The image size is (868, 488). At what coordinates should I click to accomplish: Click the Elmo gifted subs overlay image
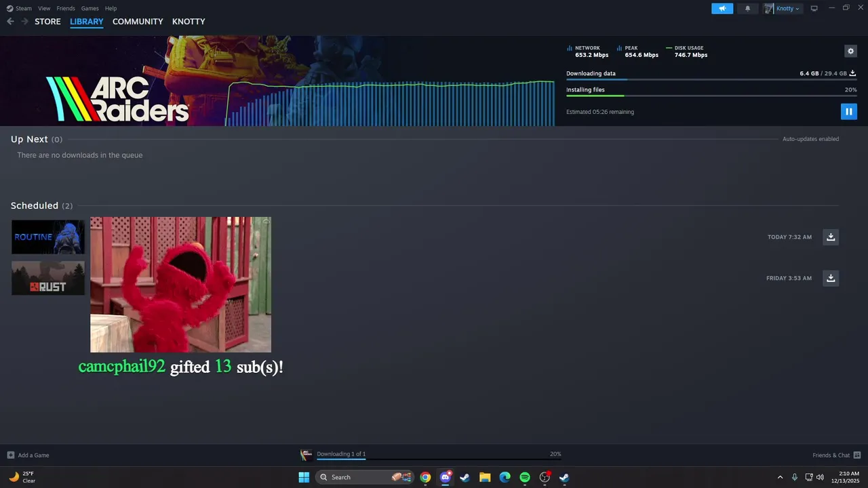(180, 285)
